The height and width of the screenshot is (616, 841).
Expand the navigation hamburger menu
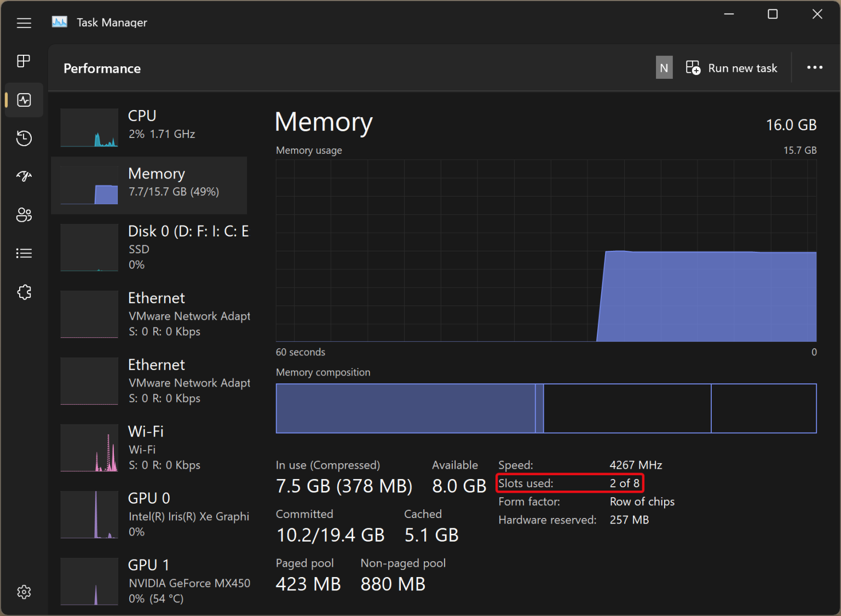point(24,22)
